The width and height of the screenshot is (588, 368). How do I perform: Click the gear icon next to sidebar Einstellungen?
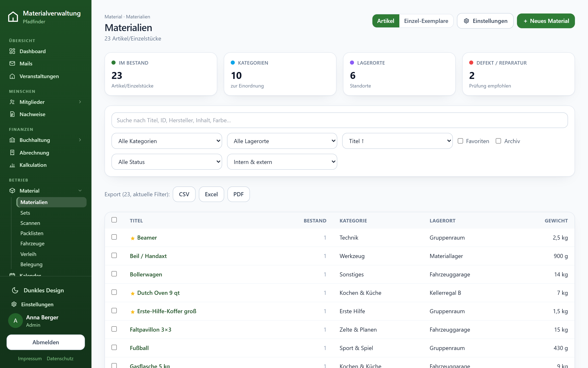pos(14,304)
